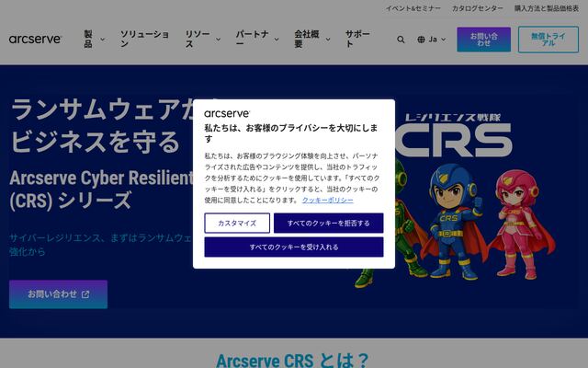Go to カタログセンター link

coord(478,8)
